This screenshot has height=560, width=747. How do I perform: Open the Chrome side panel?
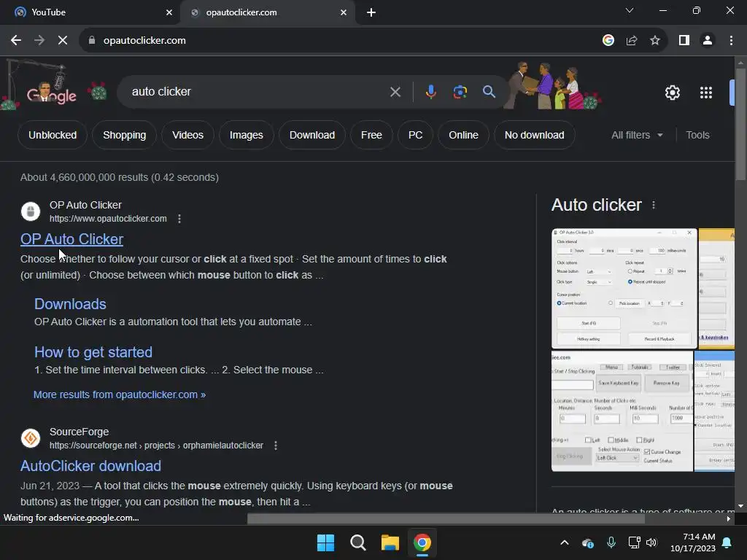click(x=684, y=41)
